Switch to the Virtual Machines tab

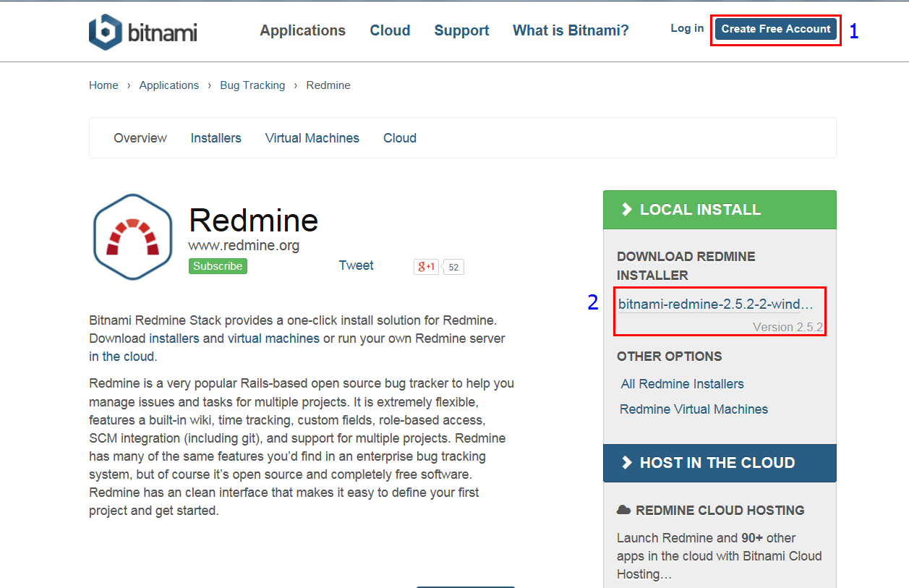[312, 138]
